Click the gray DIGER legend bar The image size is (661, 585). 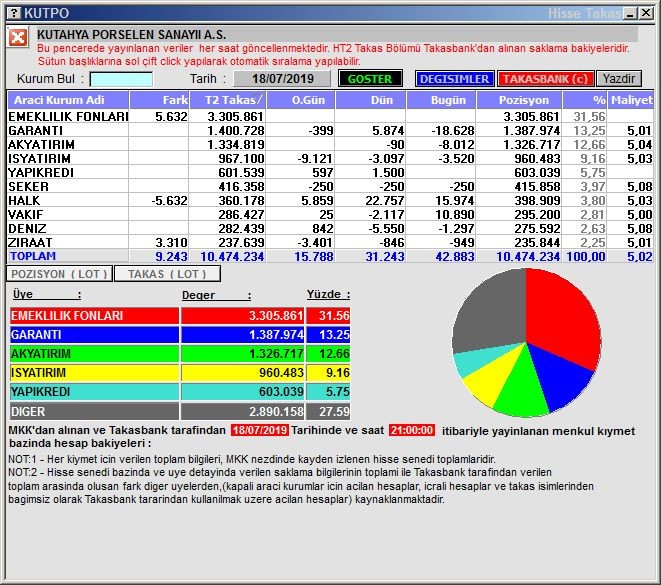point(94,411)
